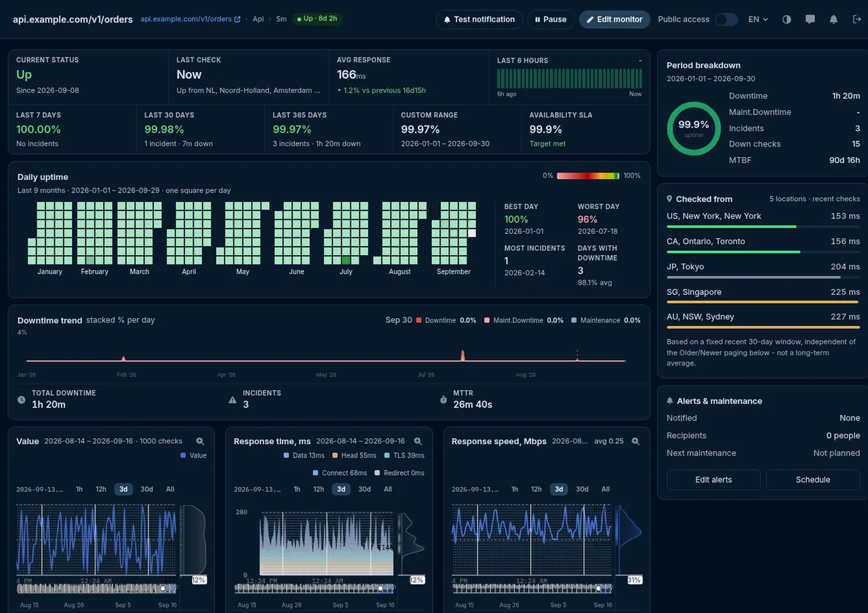868x613 pixels.
Task: Click the SG, Singapore location row
Action: [x=763, y=295]
